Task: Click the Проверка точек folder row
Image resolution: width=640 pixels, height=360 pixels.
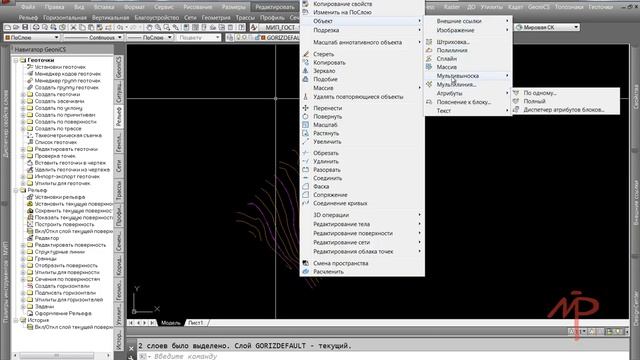Action: [51, 156]
